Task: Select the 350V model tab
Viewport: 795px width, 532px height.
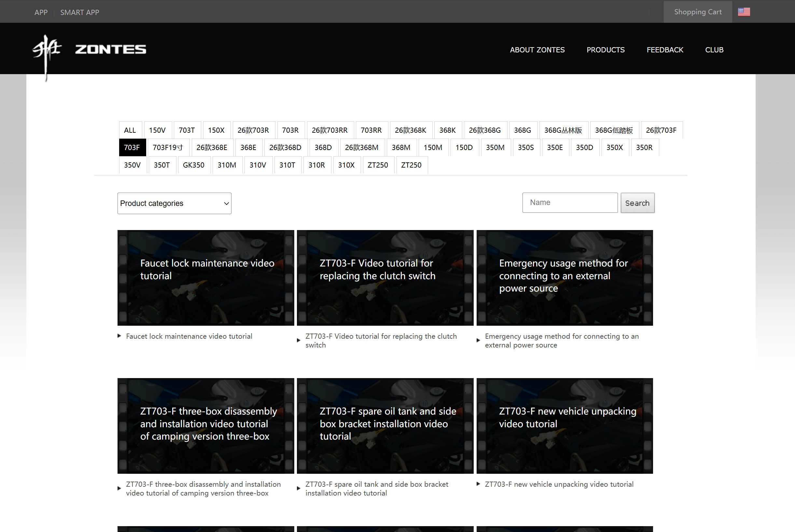Action: tap(132, 165)
